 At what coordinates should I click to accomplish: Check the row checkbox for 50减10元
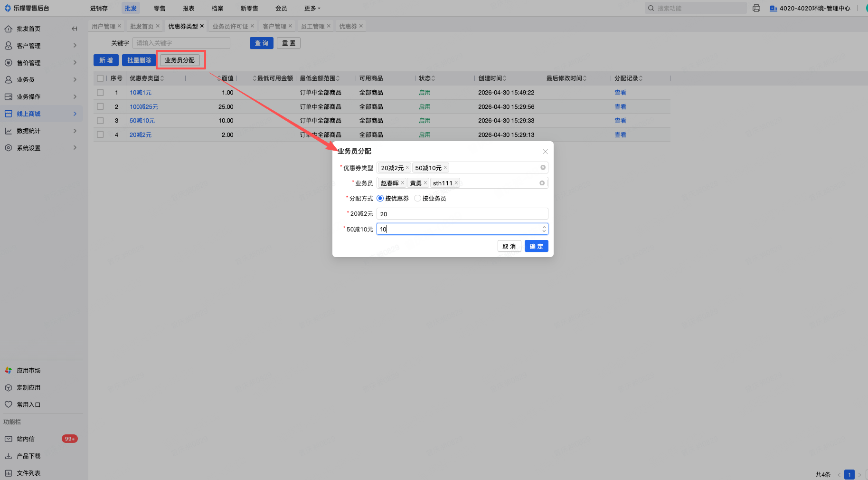100,121
